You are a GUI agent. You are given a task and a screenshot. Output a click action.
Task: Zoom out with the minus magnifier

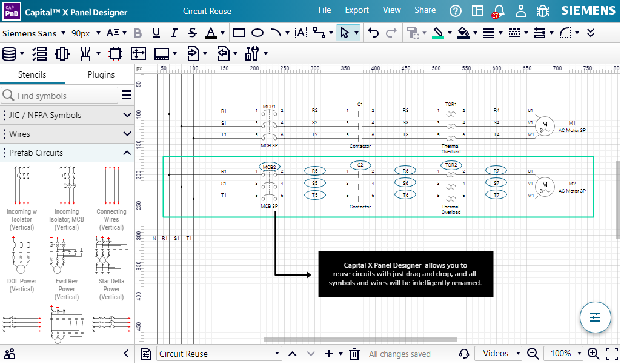coord(533,353)
